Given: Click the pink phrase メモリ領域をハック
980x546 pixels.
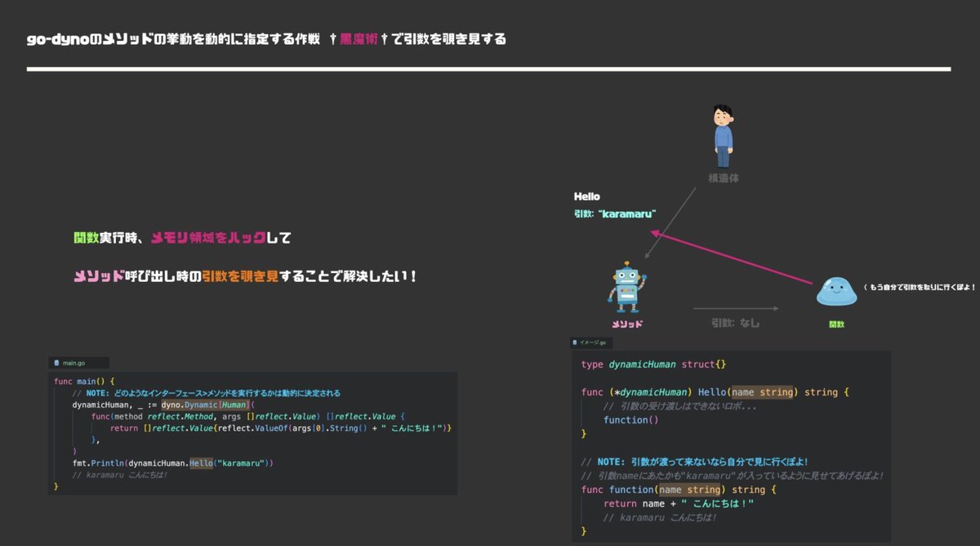Looking at the screenshot, I should click(209, 238).
